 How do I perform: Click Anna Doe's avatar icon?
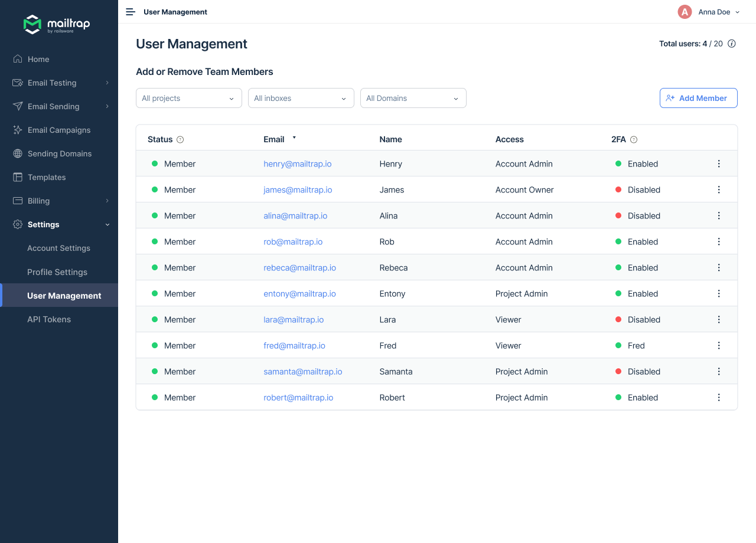685,12
